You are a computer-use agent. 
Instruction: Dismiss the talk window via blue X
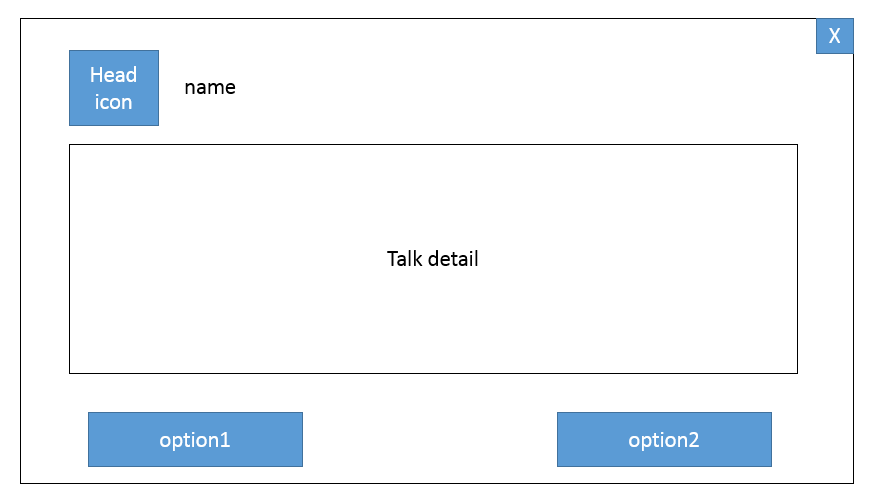pos(835,36)
